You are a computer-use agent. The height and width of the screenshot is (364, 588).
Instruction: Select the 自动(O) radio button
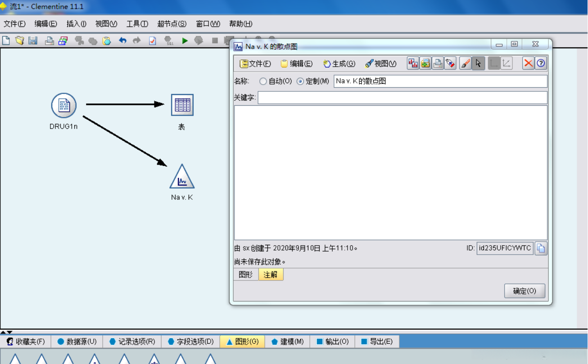263,81
